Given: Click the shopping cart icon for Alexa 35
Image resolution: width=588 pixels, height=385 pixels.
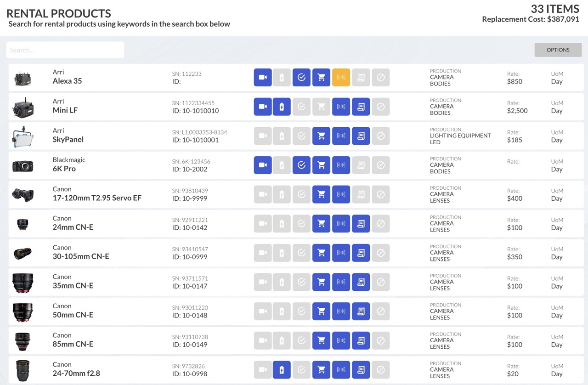Looking at the screenshot, I should pyautogui.click(x=322, y=78).
